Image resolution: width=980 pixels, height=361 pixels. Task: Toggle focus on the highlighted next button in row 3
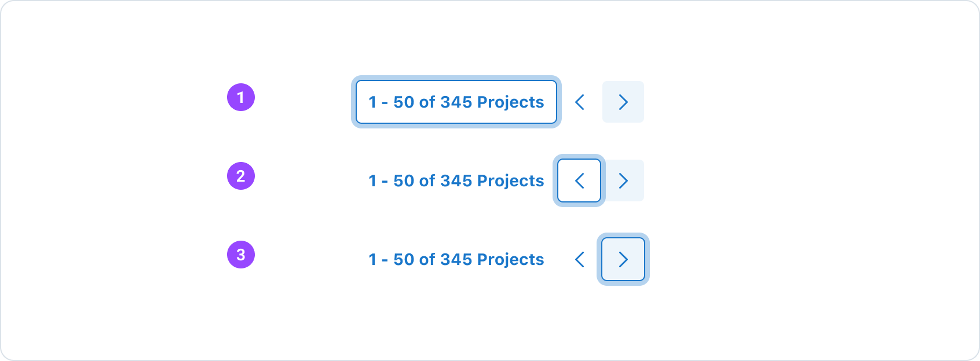[x=623, y=259]
